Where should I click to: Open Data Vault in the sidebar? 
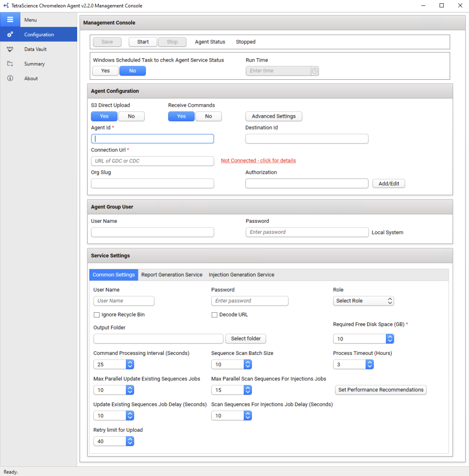pos(38,49)
